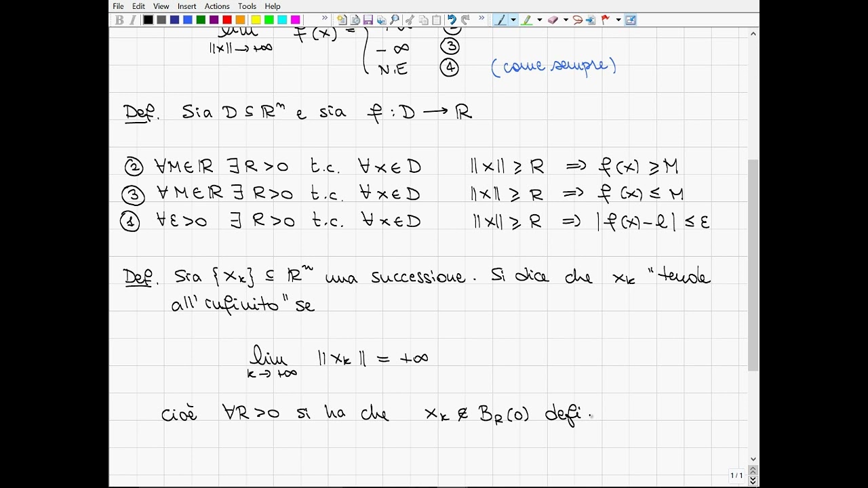
Task: Pick the gray pen color
Action: point(161,20)
